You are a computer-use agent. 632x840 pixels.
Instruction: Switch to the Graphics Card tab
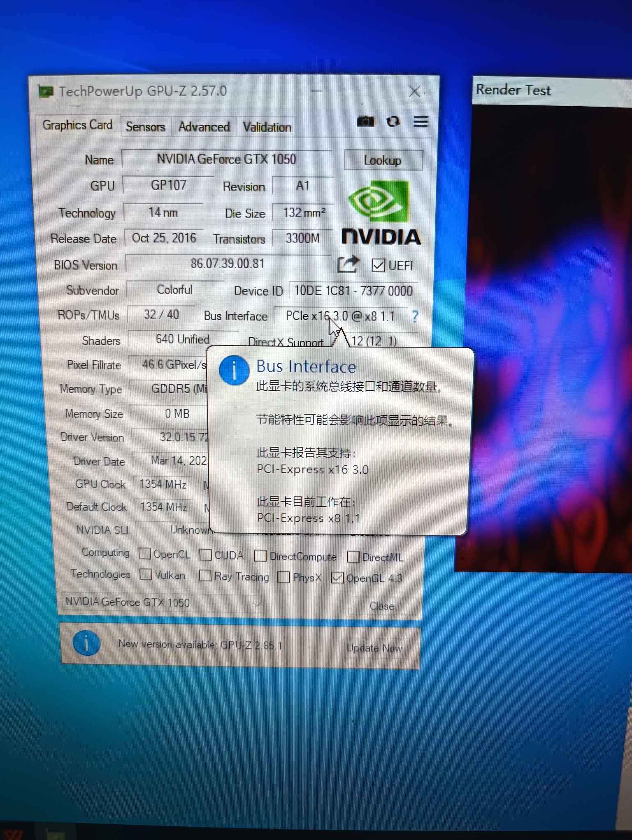tap(77, 125)
